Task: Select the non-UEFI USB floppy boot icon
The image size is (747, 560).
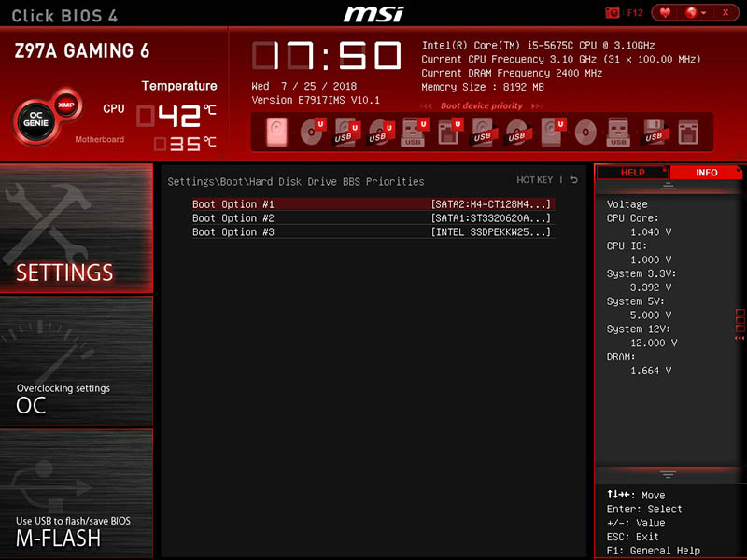Action: point(655,132)
